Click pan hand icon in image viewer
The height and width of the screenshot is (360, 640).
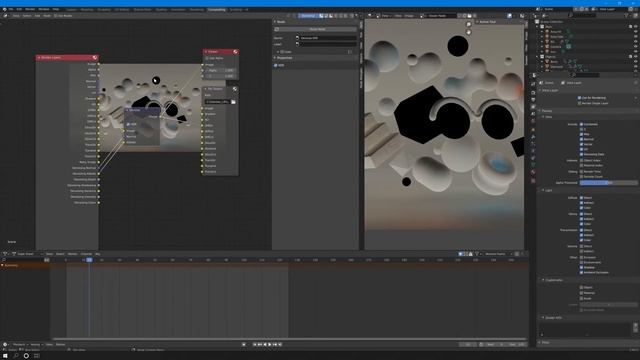pyautogui.click(x=469, y=32)
